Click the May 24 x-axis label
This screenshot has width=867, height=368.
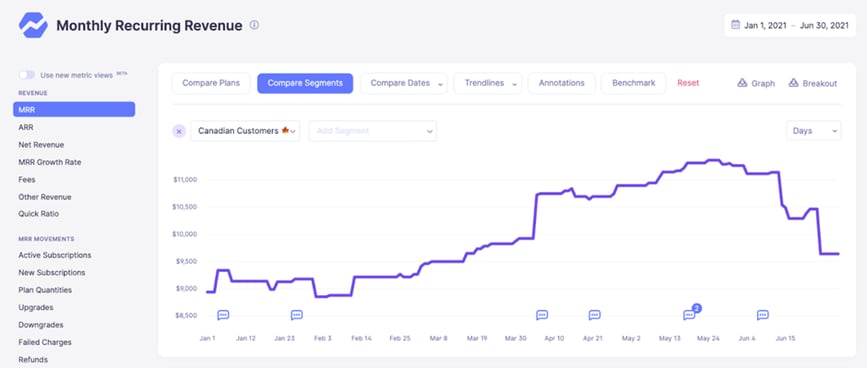(x=708, y=338)
